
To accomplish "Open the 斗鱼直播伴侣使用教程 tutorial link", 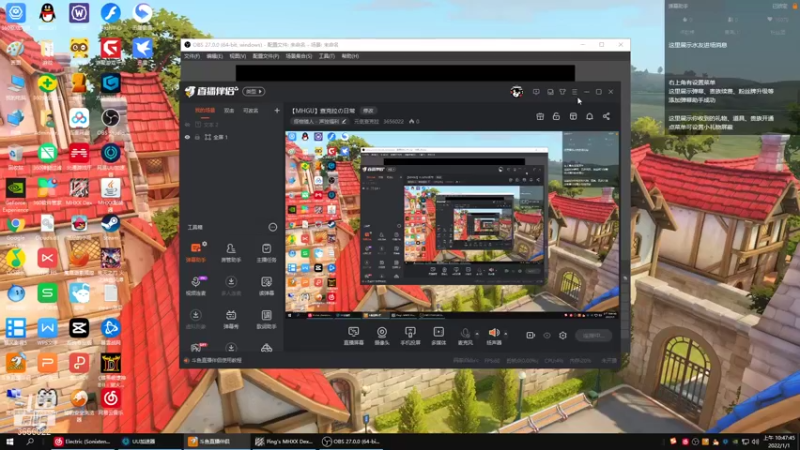I will coord(216,360).
